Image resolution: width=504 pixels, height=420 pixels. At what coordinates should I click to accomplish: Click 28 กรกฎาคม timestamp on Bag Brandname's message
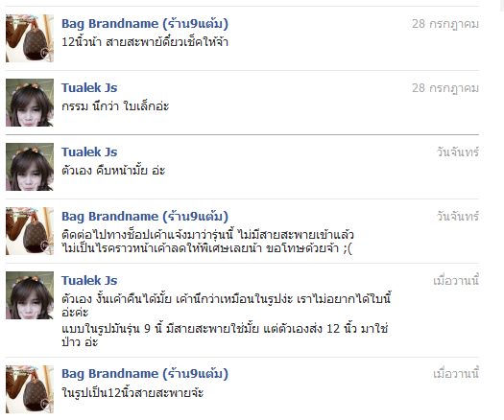click(x=445, y=24)
